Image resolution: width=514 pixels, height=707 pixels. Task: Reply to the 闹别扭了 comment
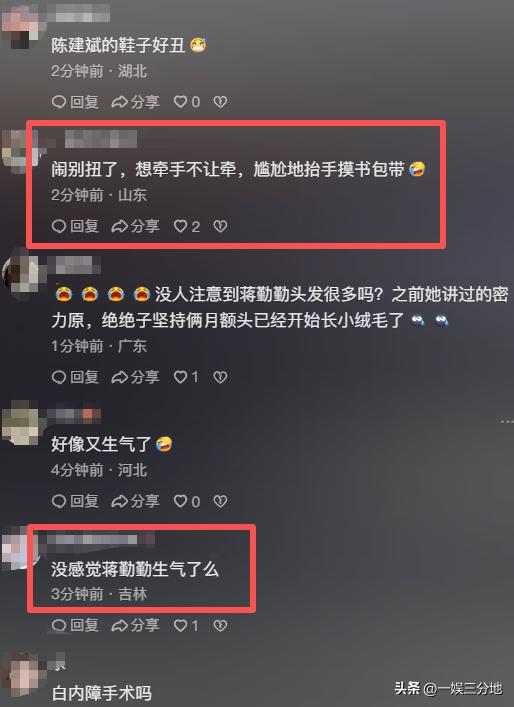coord(75,226)
